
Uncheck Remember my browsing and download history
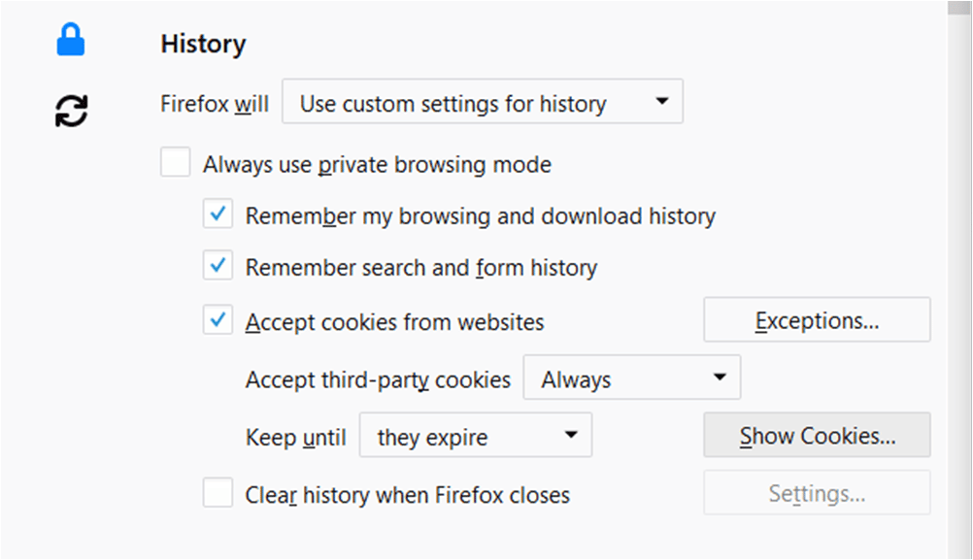(218, 214)
